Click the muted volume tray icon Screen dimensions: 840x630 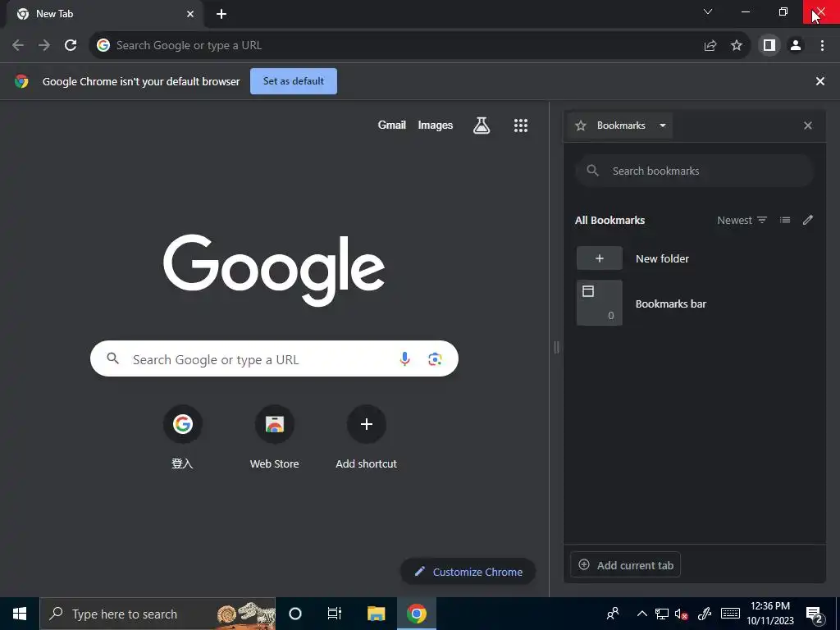coord(682,614)
